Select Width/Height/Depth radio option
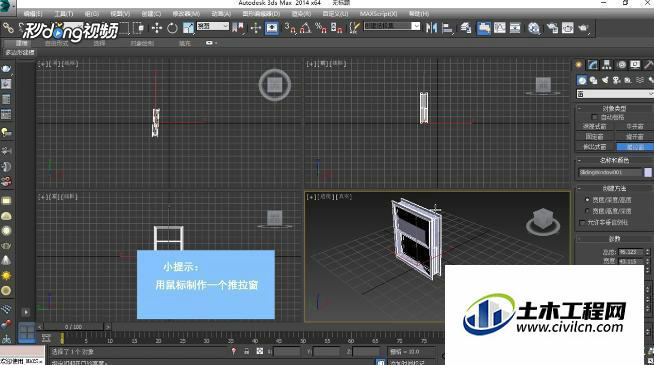Image resolution: width=654 pixels, height=365 pixels. [x=587, y=211]
